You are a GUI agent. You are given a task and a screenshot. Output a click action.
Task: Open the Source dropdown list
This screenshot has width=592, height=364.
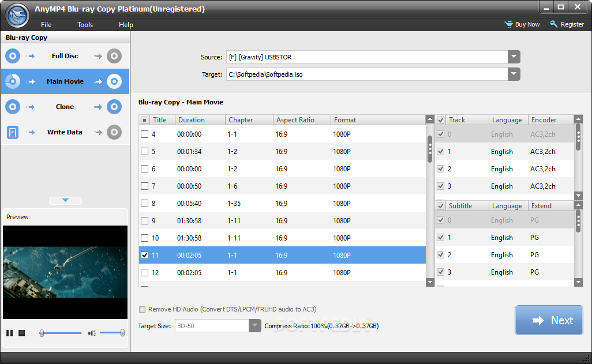pos(514,57)
